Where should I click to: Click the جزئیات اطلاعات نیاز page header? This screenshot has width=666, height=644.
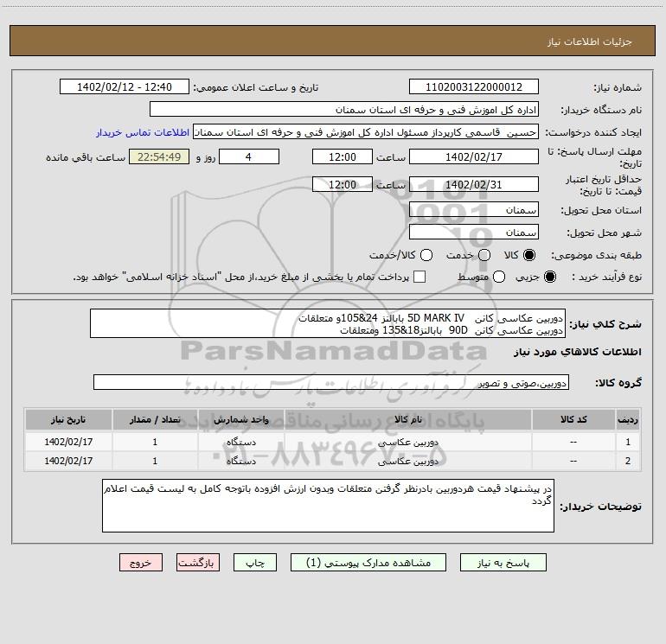[x=590, y=41]
